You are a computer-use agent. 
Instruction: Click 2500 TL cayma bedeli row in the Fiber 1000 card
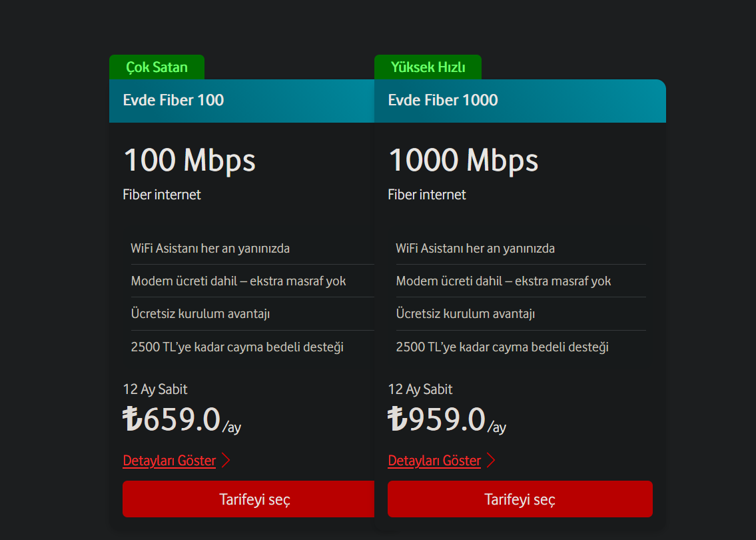(502, 347)
